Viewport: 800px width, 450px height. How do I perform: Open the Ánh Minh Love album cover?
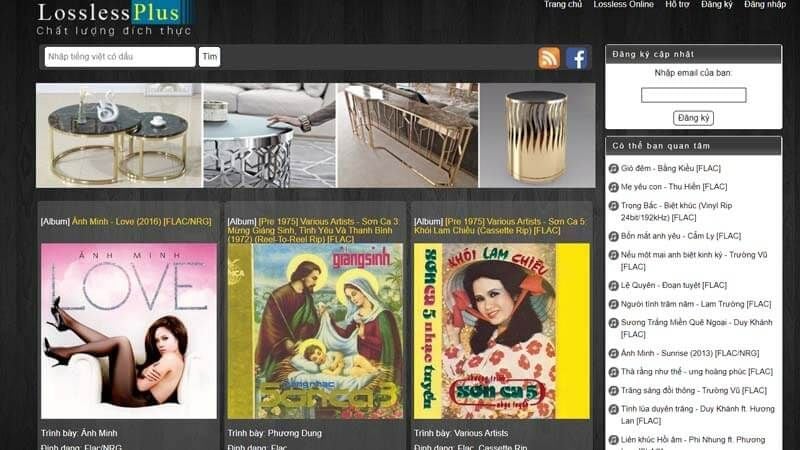coord(129,331)
